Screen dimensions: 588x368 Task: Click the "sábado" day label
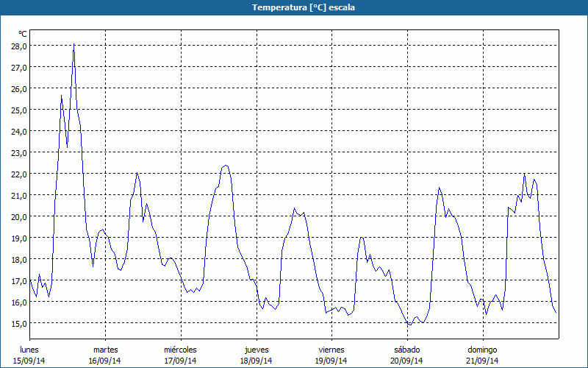coord(406,350)
